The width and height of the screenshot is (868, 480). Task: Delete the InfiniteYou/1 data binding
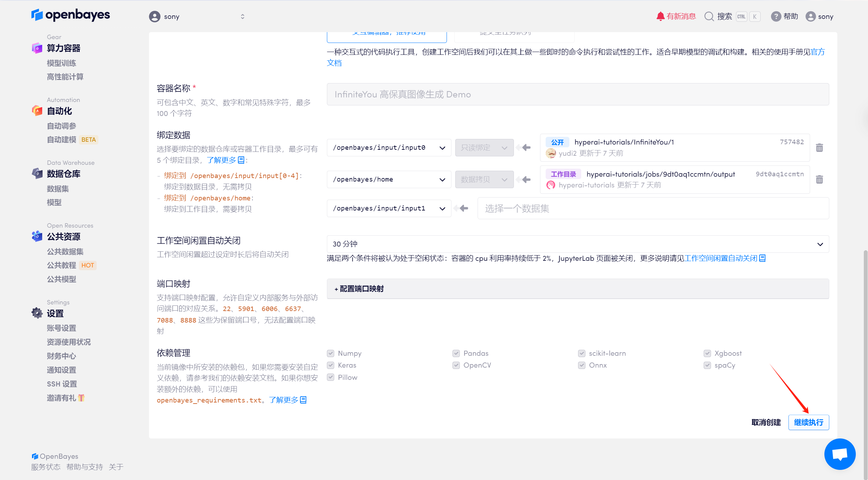coord(820,148)
